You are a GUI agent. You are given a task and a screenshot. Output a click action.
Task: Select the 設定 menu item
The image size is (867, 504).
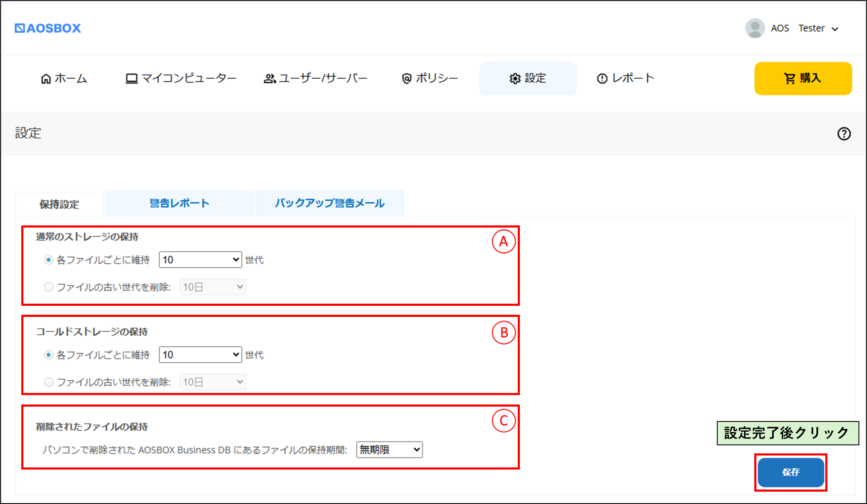[x=528, y=78]
